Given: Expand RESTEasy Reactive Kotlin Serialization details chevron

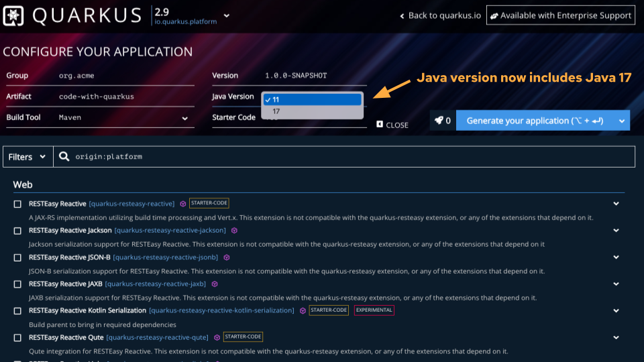Looking at the screenshot, I should pyautogui.click(x=616, y=310).
